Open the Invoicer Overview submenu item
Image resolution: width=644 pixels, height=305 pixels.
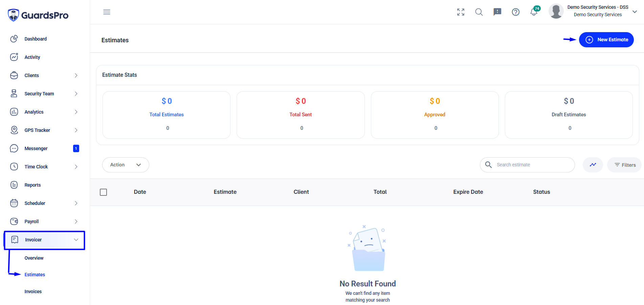click(34, 258)
